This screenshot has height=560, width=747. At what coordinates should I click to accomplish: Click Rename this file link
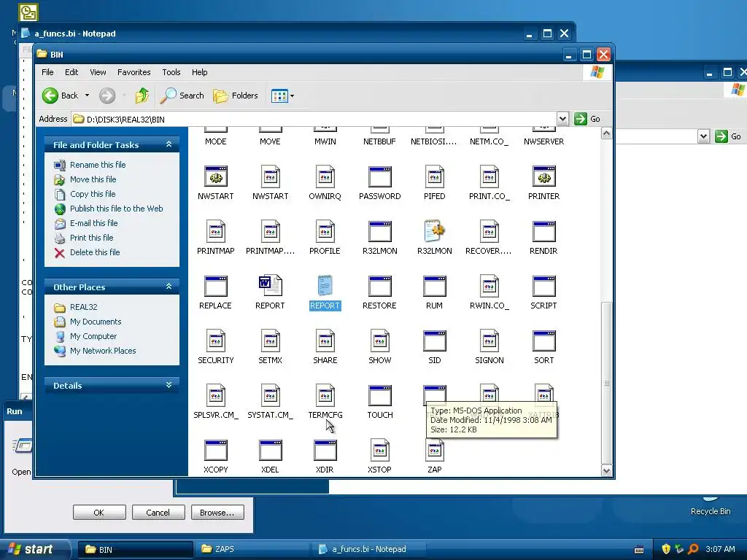coord(98,165)
